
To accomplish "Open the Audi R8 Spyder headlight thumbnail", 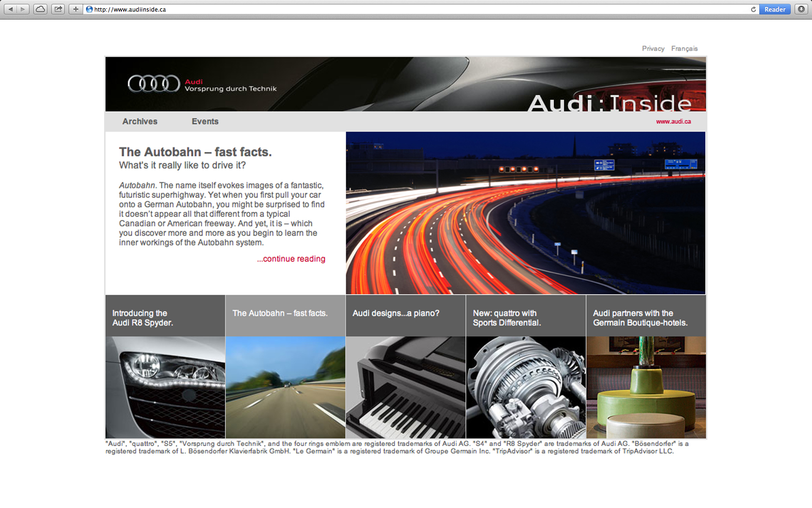I will (165, 387).
